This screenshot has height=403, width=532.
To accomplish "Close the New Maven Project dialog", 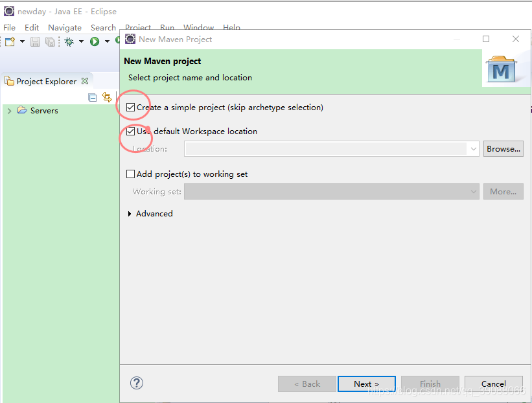I will click(516, 39).
